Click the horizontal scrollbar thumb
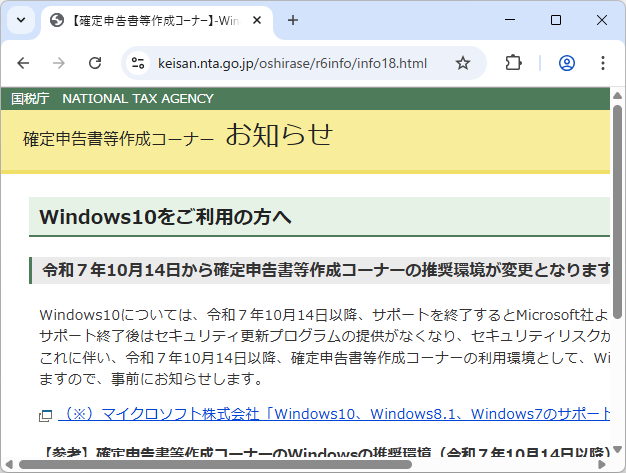 click(x=215, y=465)
